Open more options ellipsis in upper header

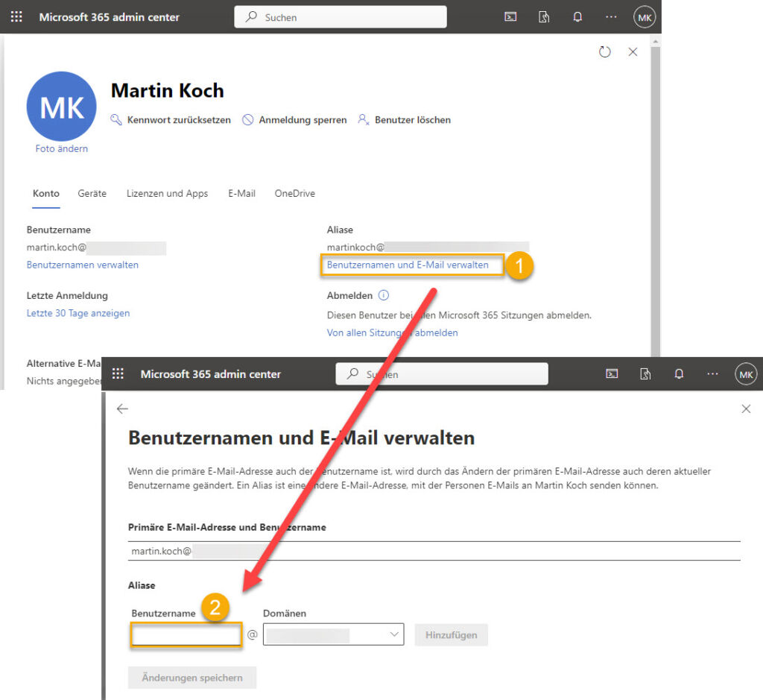coord(611,17)
